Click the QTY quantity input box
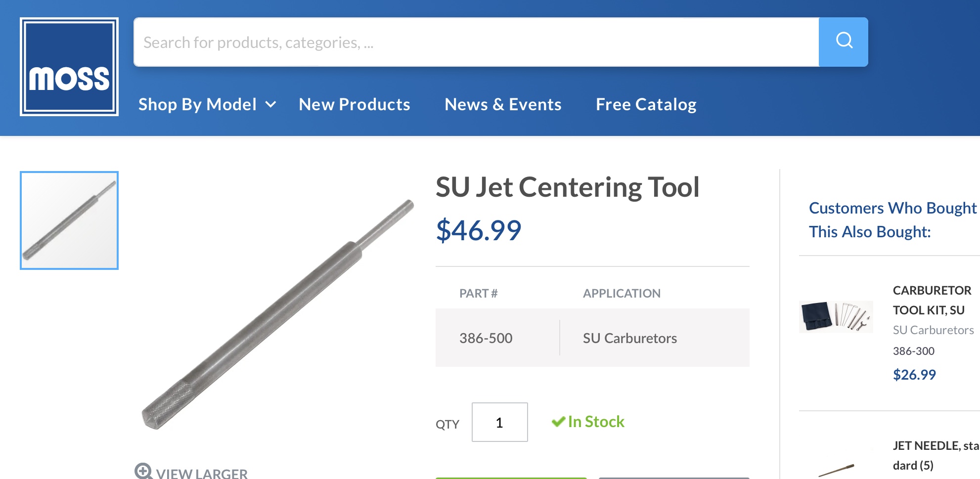The height and width of the screenshot is (479, 980). (x=499, y=422)
